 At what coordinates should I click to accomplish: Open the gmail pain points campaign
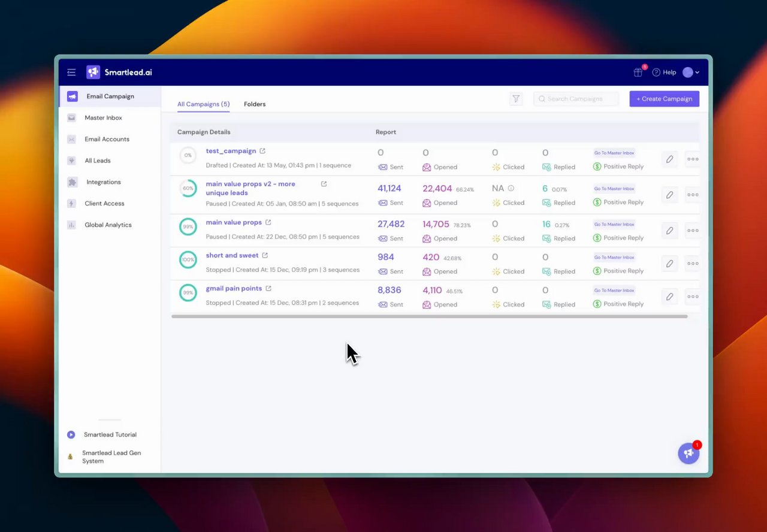coord(234,288)
